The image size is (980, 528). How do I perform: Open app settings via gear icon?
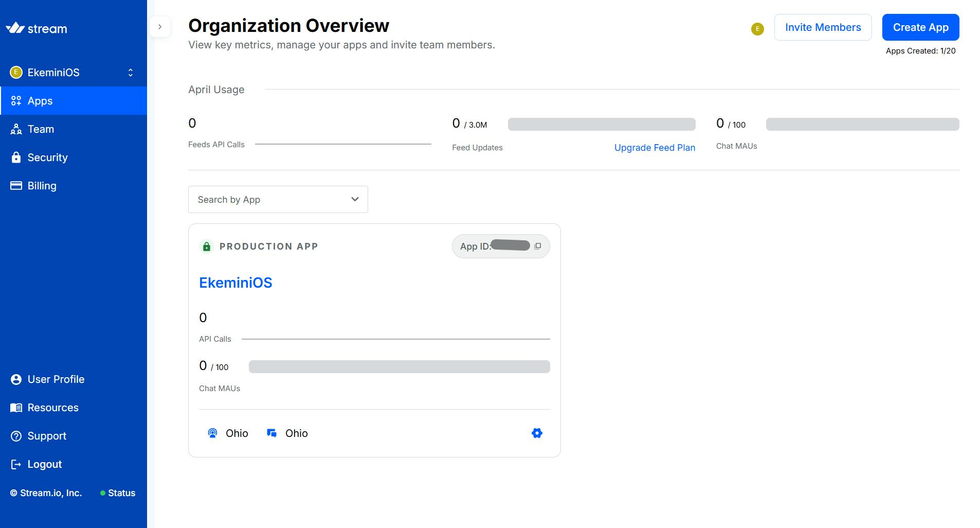pyautogui.click(x=537, y=433)
